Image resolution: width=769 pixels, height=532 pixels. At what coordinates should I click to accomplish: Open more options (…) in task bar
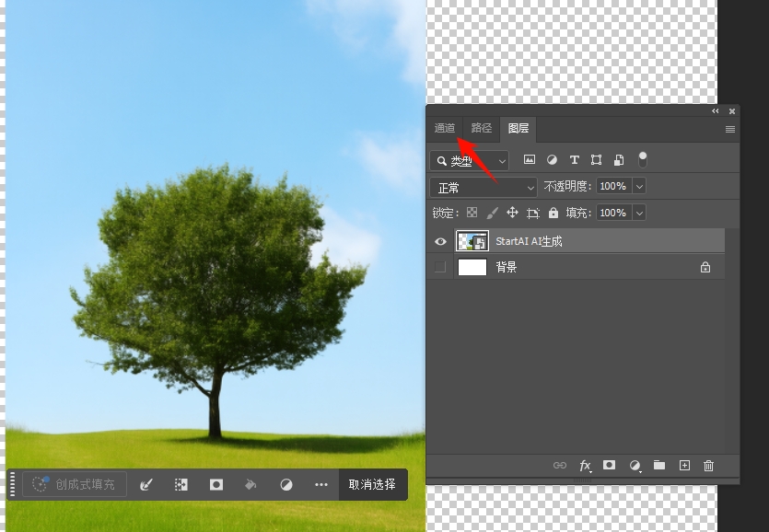pos(320,484)
